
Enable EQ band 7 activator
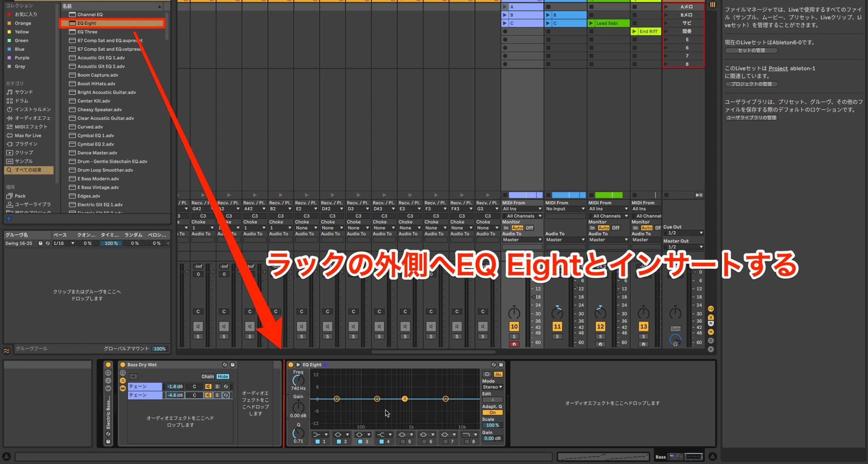click(446, 442)
